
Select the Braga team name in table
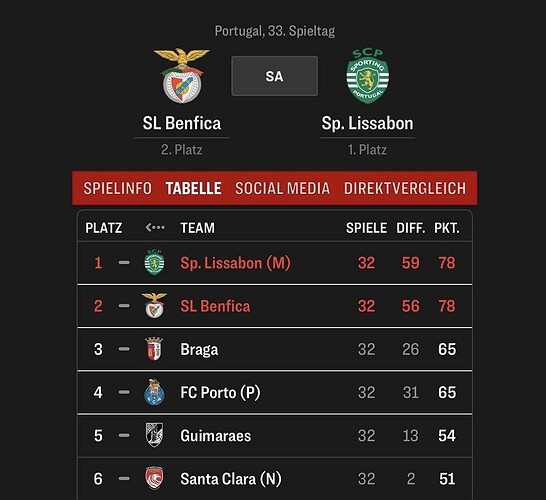click(199, 349)
